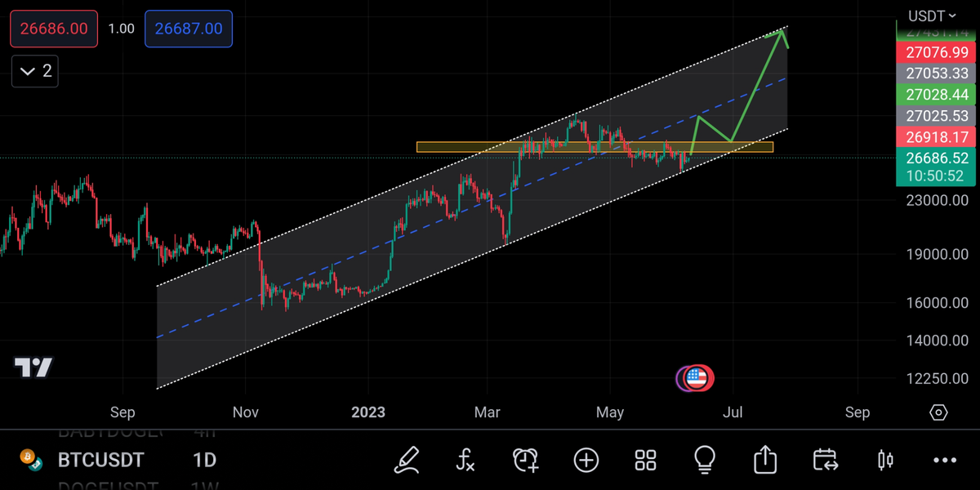Open the ideas lightbulb icon
The image size is (980, 490).
(706, 461)
